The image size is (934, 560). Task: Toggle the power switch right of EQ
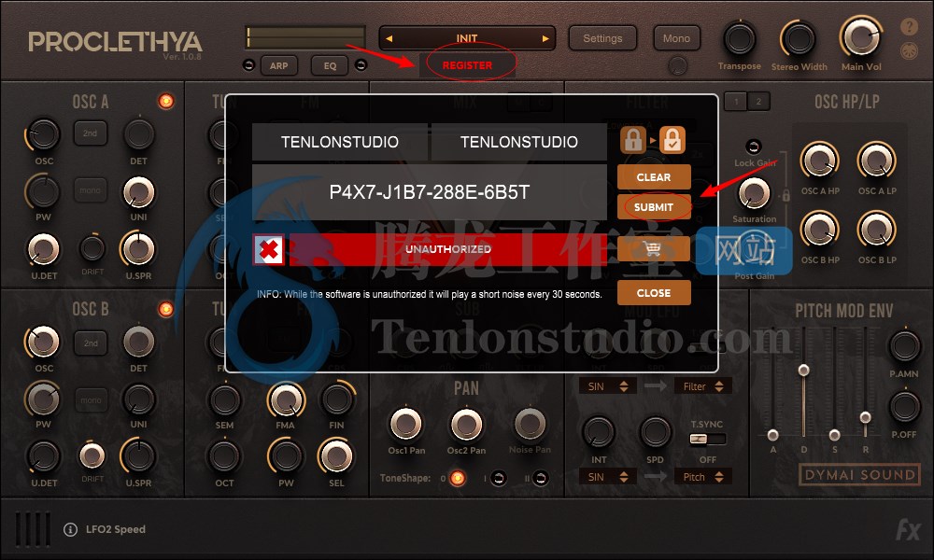(x=361, y=65)
